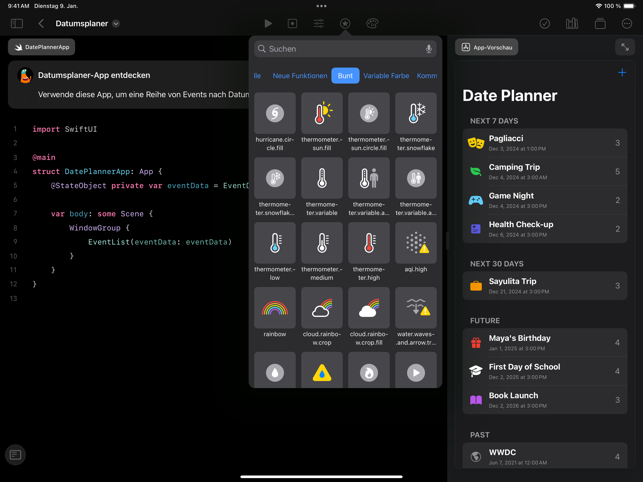
Task: Select the Bunt category tab
Action: pos(345,75)
